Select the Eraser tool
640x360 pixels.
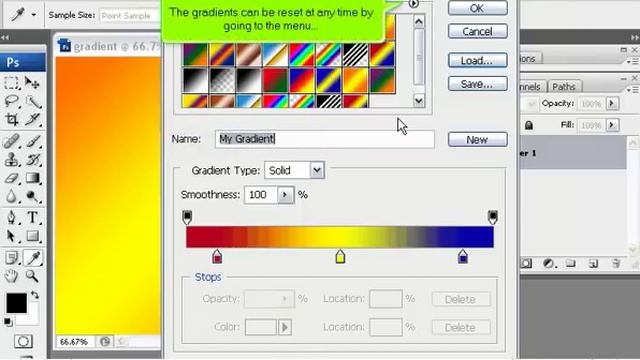(11, 178)
